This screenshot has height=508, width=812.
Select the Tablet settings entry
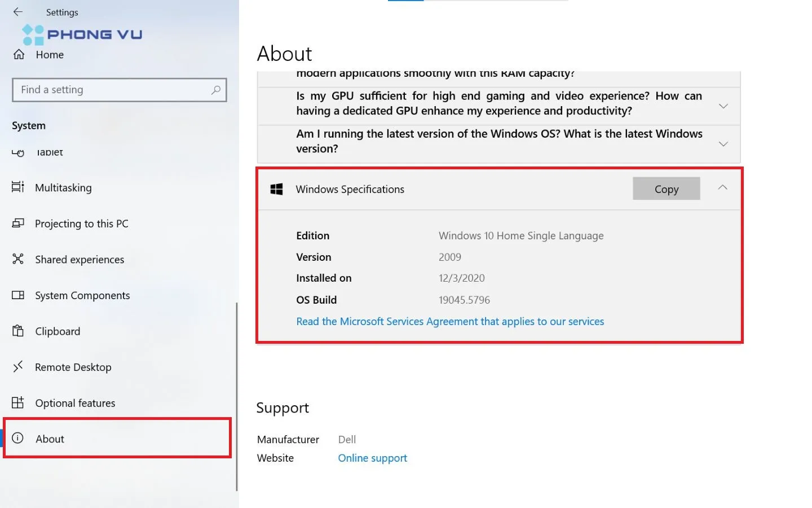click(48, 152)
